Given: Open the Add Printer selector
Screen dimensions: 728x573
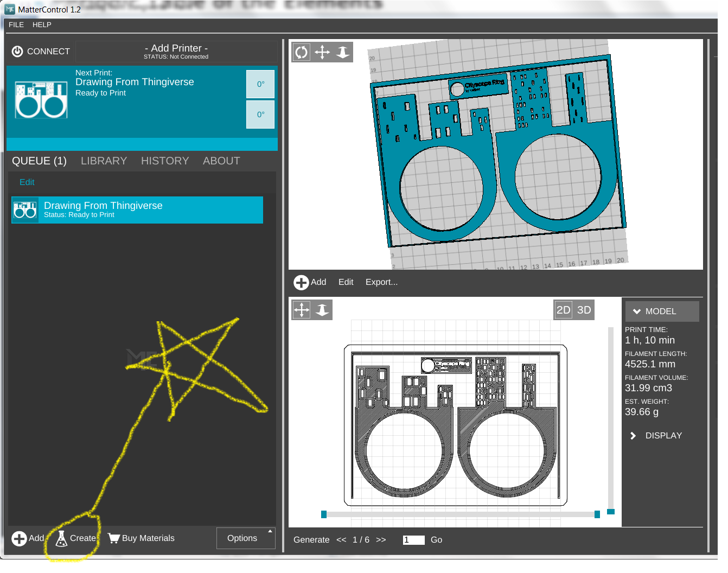Looking at the screenshot, I should [x=176, y=52].
